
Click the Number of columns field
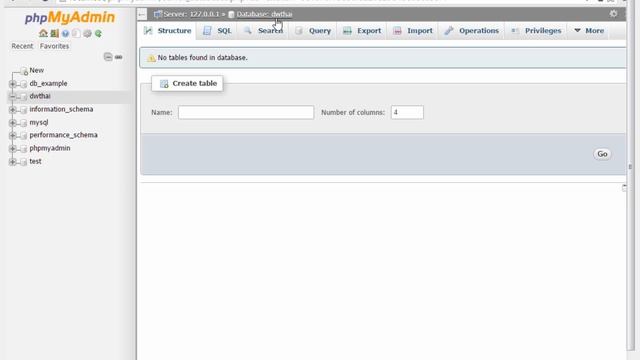407,112
